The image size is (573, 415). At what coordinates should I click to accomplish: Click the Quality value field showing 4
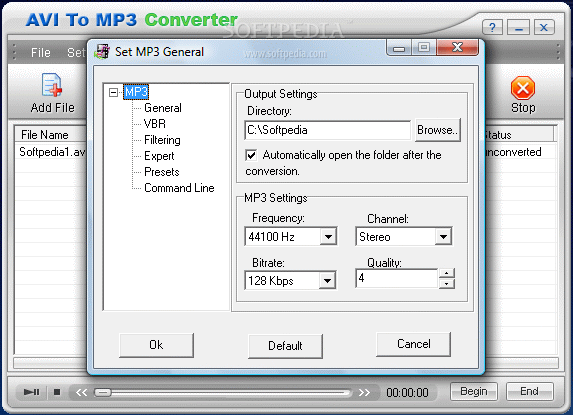pyautogui.click(x=396, y=278)
